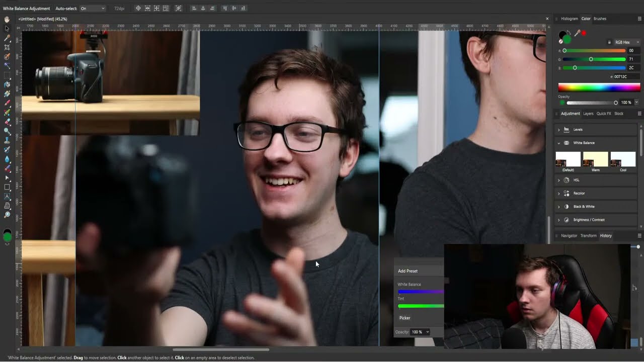
Task: Select the Blur droplet tool
Action: (x=7, y=158)
